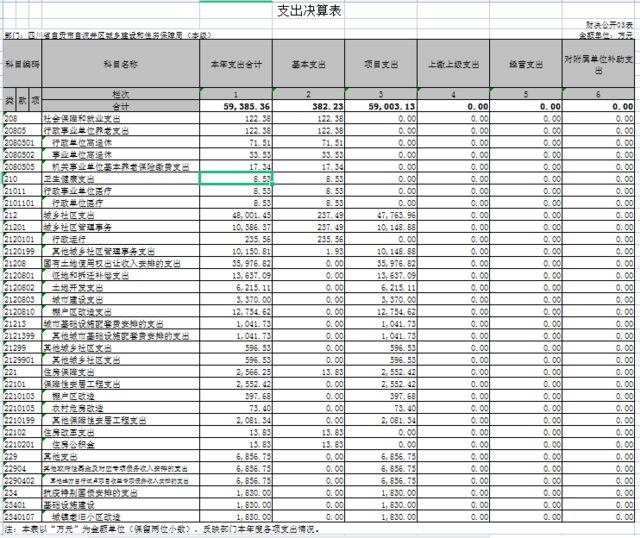640x538 pixels.
Task: Click subject code 2340107 in last row
Action: 22,517
